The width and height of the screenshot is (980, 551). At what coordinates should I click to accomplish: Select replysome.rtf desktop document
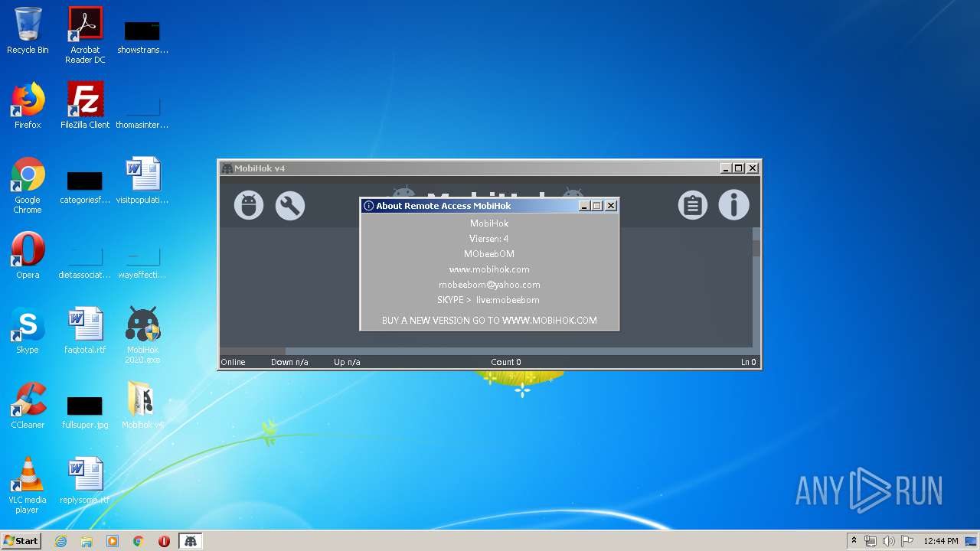click(85, 481)
